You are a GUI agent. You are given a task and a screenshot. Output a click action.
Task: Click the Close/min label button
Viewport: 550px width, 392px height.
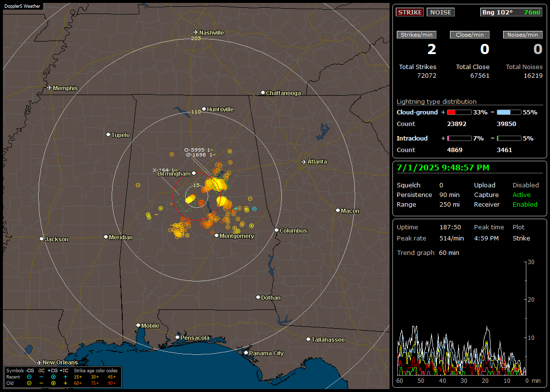(x=470, y=35)
